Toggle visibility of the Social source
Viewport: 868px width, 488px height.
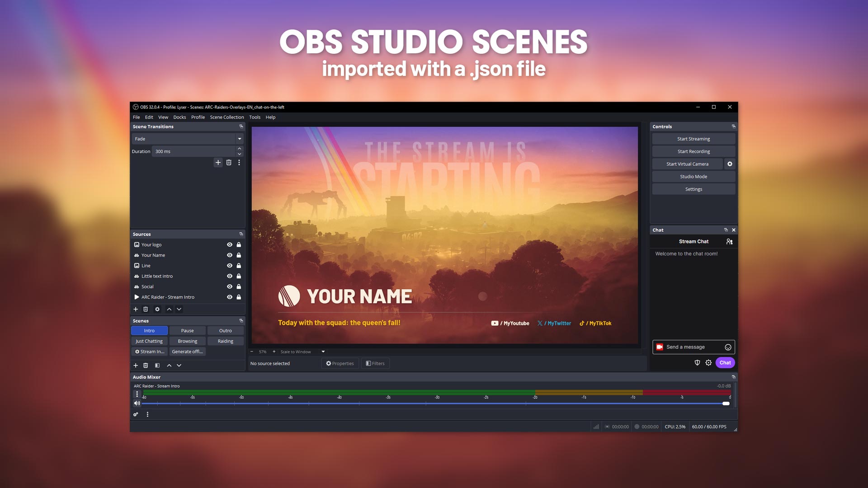[230, 286]
